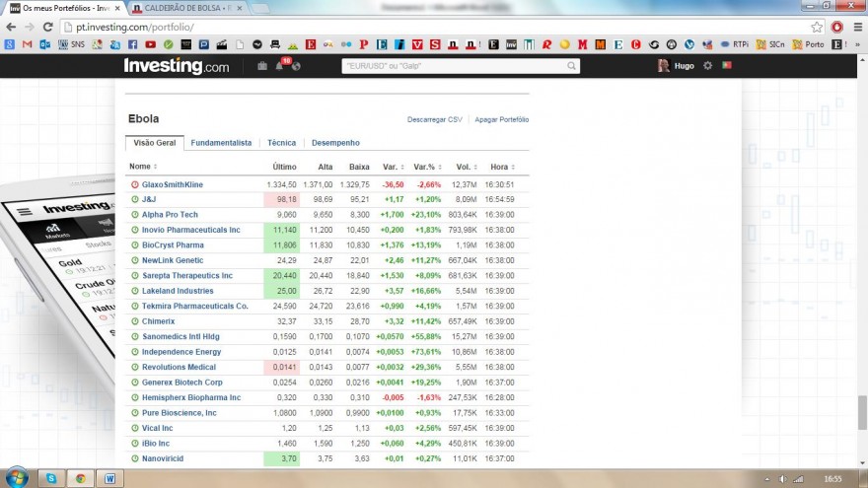Image resolution: width=868 pixels, height=488 pixels.
Task: Open Word from the taskbar
Action: [x=110, y=478]
